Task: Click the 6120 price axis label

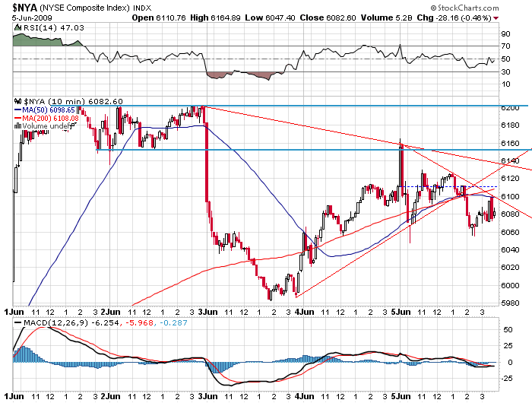Action: click(510, 178)
